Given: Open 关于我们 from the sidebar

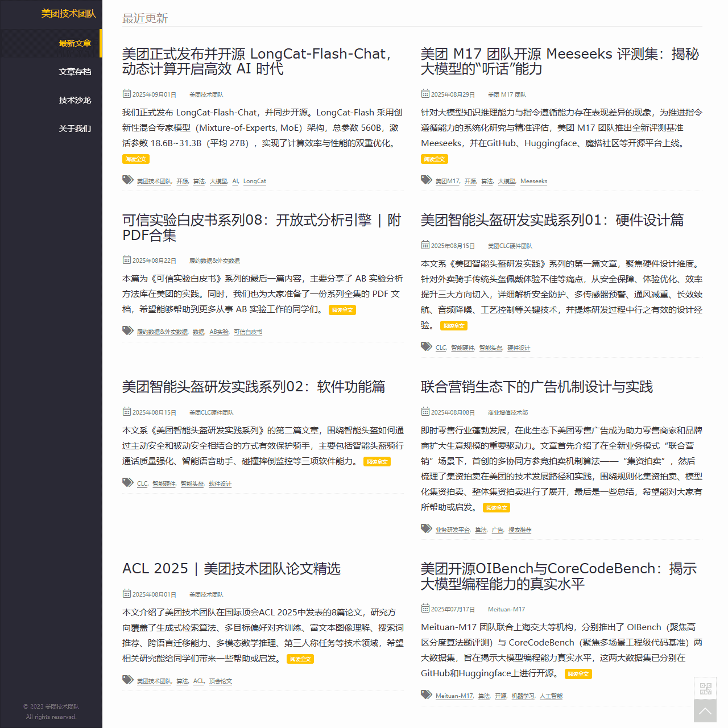Looking at the screenshot, I should [x=75, y=129].
